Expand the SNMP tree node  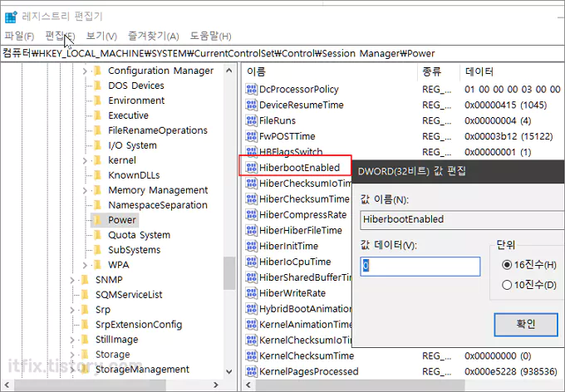72,280
